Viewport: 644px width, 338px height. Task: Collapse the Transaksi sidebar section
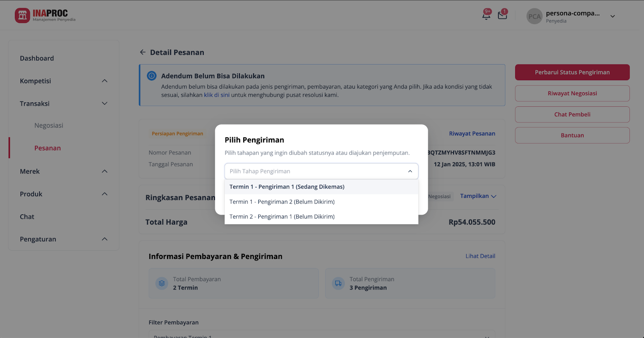point(105,104)
